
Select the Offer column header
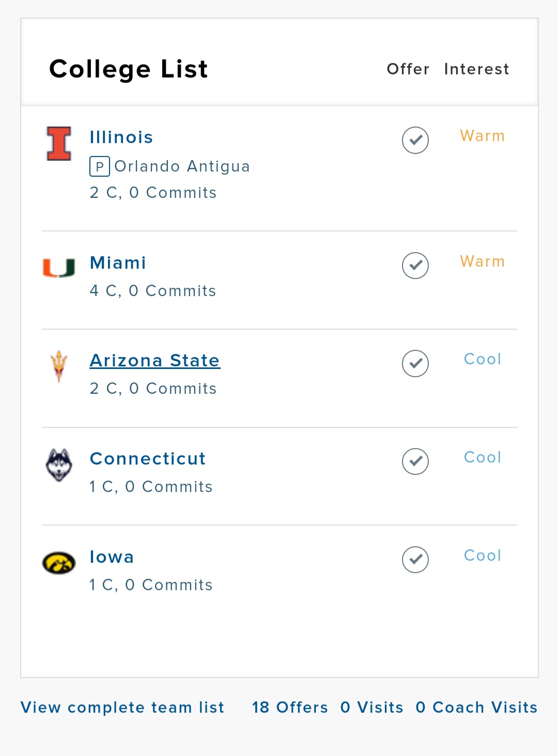coord(408,69)
